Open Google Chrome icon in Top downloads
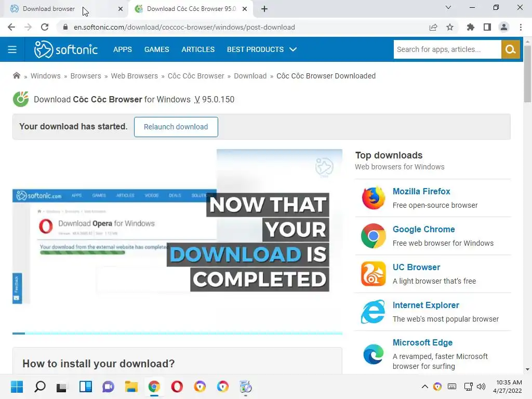Viewport: 532px width, 399px height. point(373,236)
